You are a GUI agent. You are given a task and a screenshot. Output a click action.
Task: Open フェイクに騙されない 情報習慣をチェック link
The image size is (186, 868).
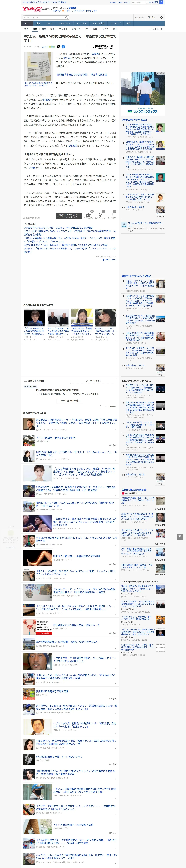146,224
